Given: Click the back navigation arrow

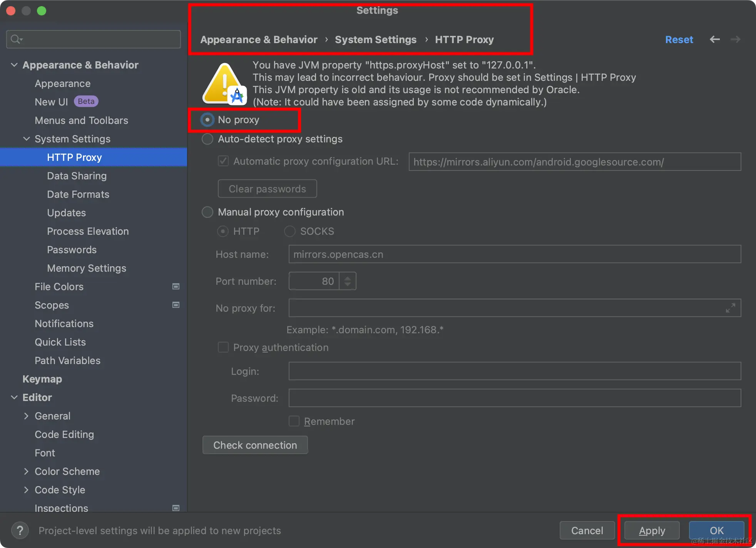Looking at the screenshot, I should (x=714, y=39).
